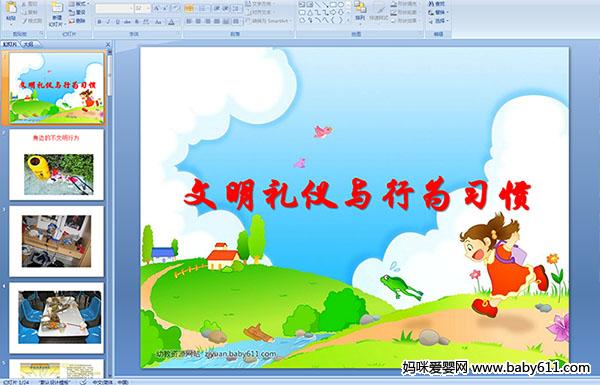This screenshot has height=385, width=600.
Task: Click the font color swatch button
Action: click(x=172, y=22)
